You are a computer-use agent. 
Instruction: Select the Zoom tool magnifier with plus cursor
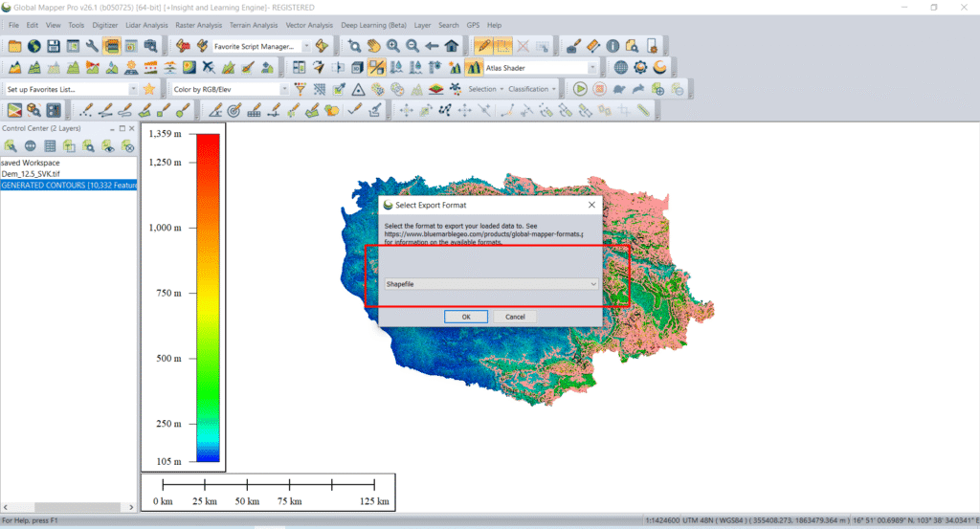(x=354, y=46)
